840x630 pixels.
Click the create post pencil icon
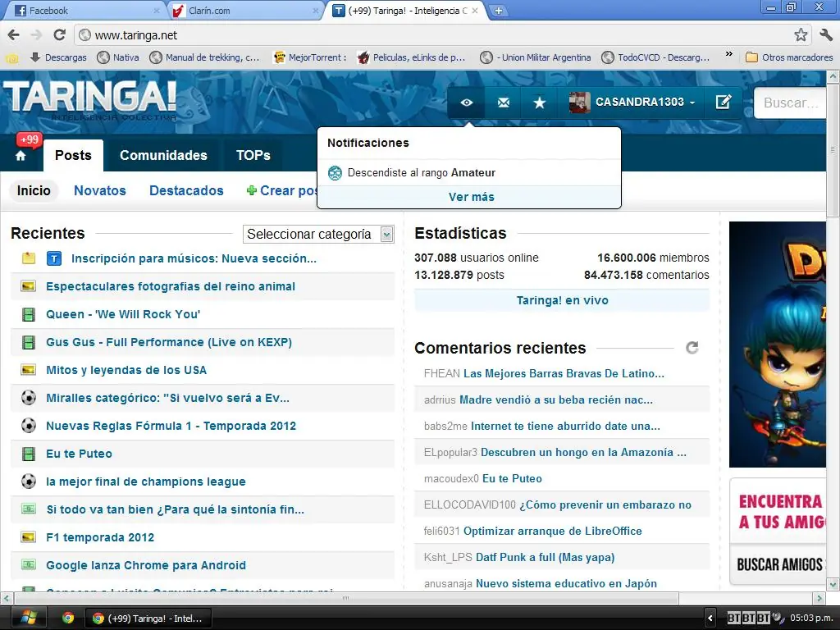pyautogui.click(x=724, y=102)
